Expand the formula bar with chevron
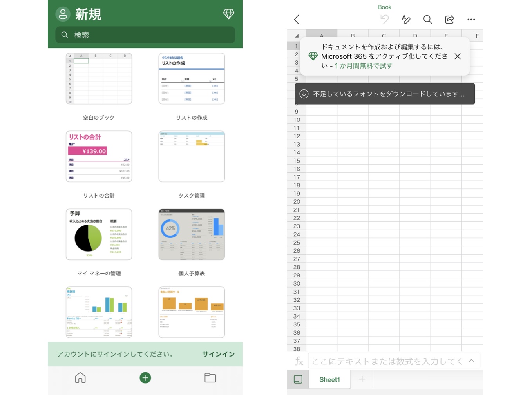 click(x=472, y=361)
